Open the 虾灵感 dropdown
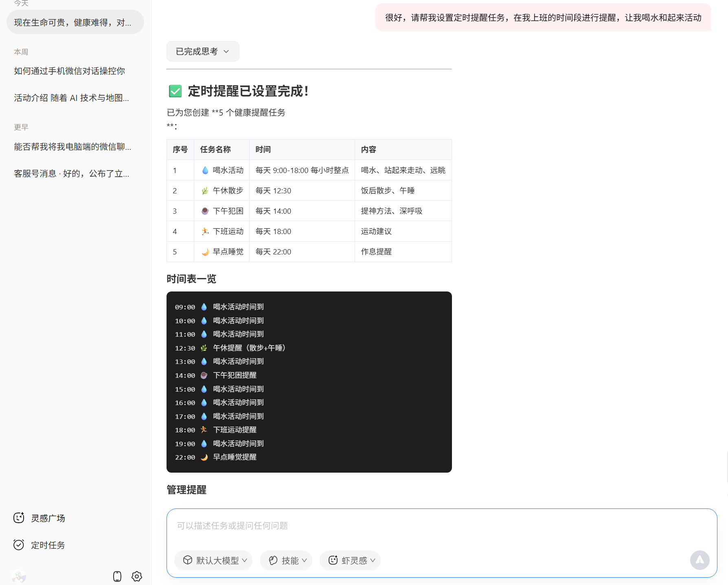The width and height of the screenshot is (728, 585). 373,560
